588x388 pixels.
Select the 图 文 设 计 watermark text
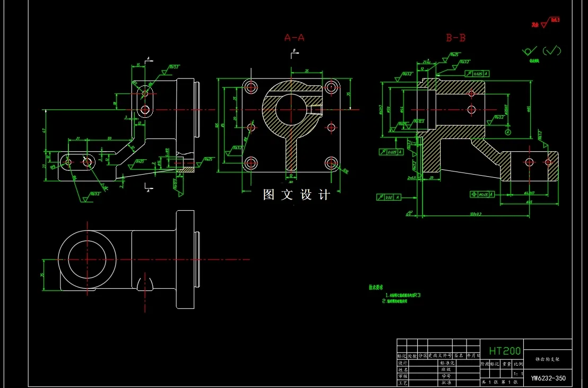coord(295,195)
